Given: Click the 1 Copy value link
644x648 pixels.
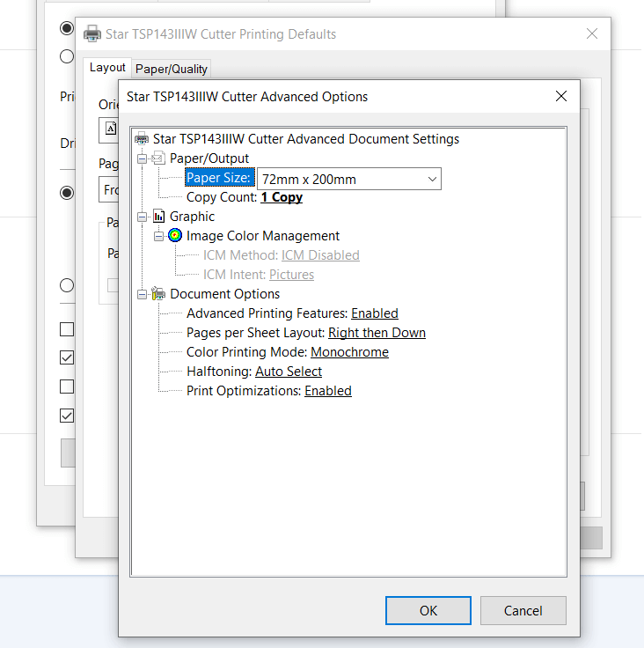Looking at the screenshot, I should pyautogui.click(x=282, y=197).
